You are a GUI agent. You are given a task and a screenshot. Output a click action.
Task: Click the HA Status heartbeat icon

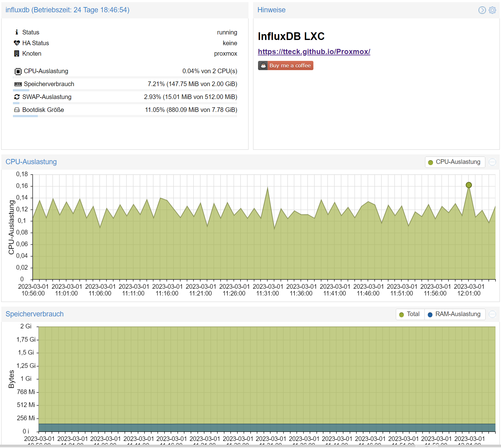point(17,43)
